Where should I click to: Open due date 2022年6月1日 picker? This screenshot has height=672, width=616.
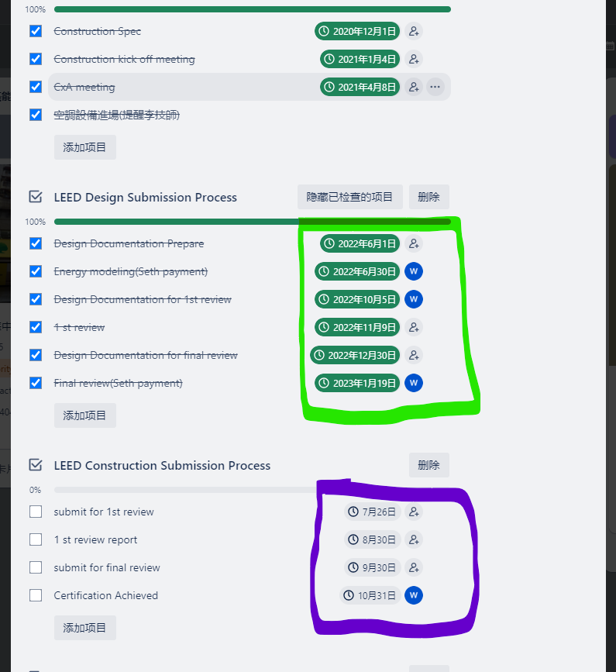(x=360, y=243)
